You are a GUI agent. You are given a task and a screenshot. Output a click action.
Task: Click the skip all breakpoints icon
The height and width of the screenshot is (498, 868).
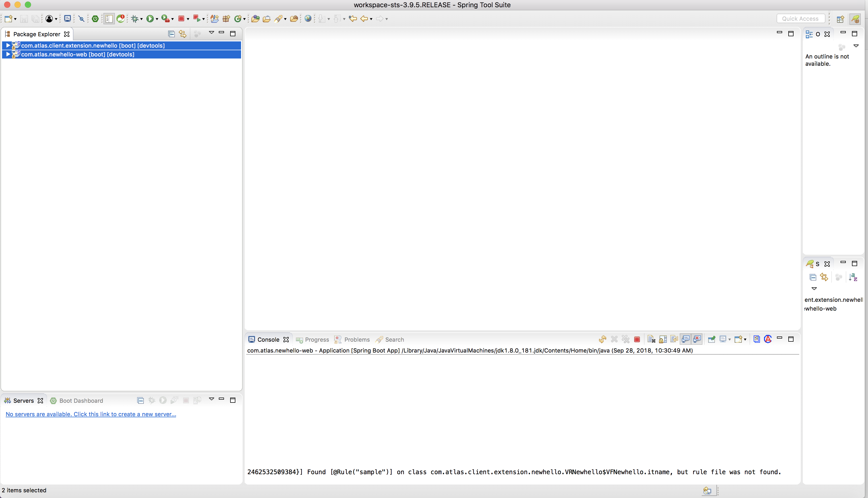pyautogui.click(x=81, y=19)
